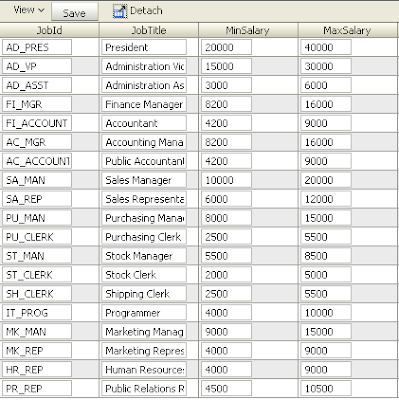
Task: Click the Stock Clerk title field
Action: pos(144,275)
